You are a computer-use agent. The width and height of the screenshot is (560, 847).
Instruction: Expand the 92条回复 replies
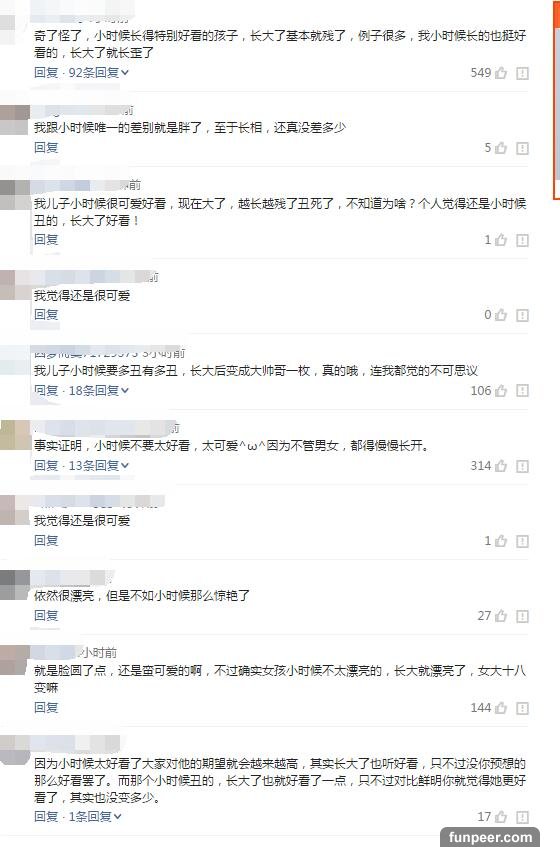click(98, 72)
